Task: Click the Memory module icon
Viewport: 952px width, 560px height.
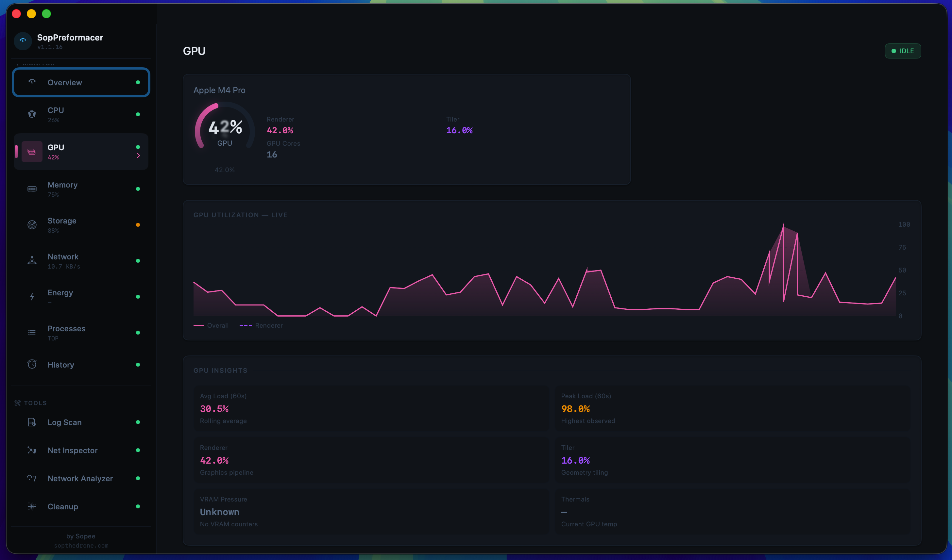Action: (x=32, y=189)
